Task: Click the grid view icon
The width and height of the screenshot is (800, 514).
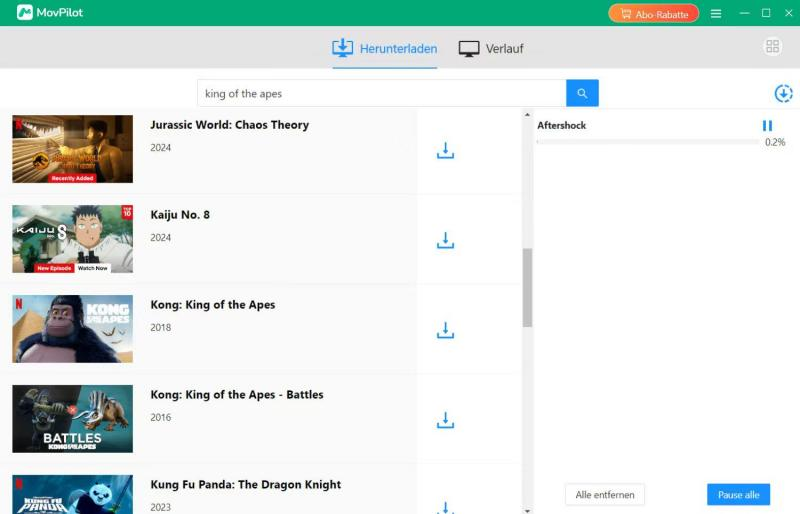Action: 772,46
